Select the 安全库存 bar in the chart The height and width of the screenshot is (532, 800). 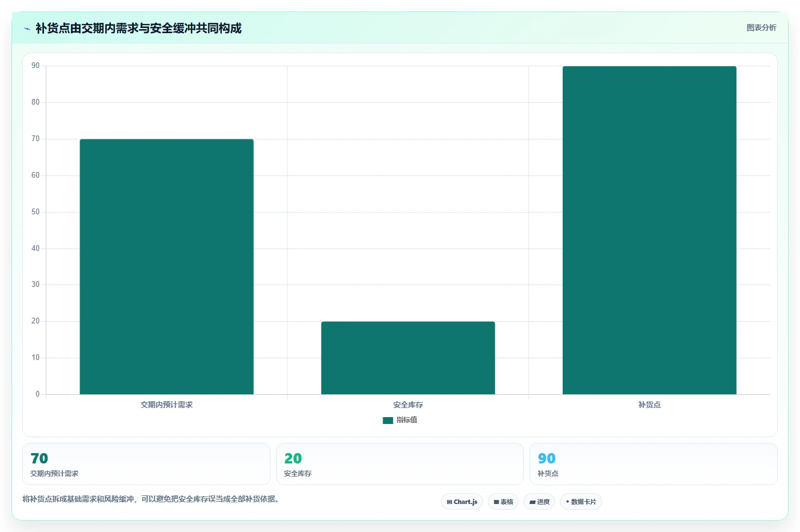(408, 358)
